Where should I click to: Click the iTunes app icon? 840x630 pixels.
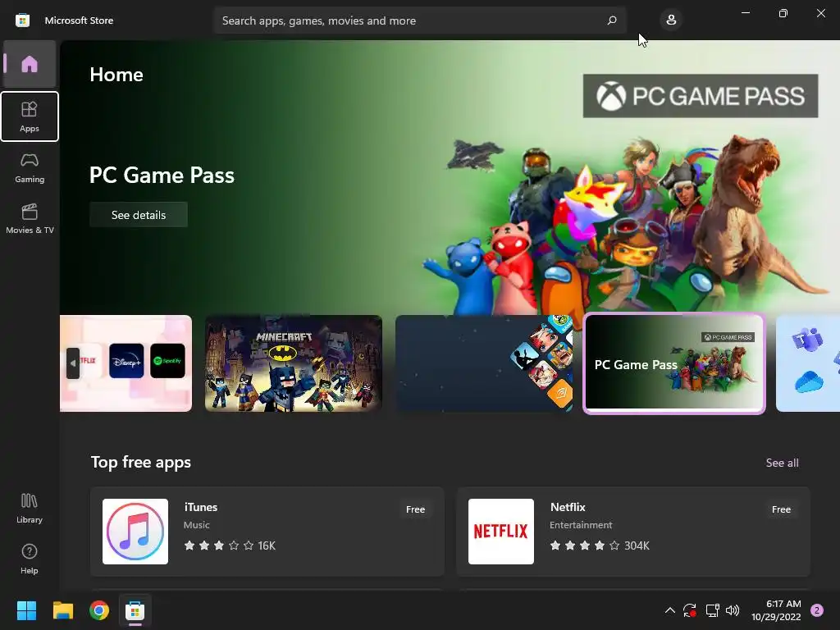pos(135,532)
